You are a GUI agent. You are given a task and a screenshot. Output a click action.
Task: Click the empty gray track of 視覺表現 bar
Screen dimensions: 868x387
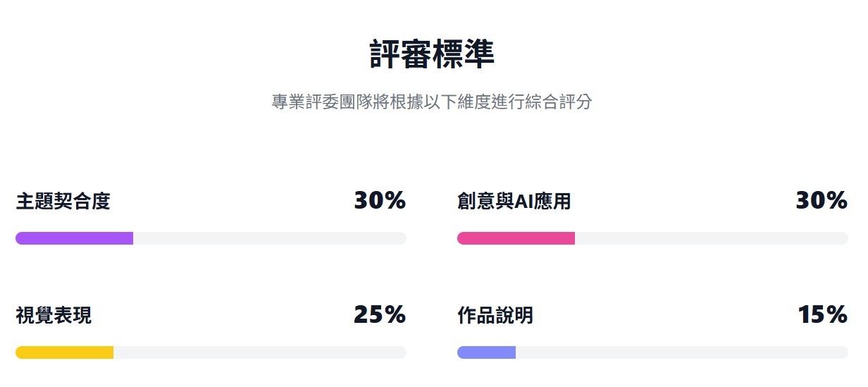tap(259, 352)
